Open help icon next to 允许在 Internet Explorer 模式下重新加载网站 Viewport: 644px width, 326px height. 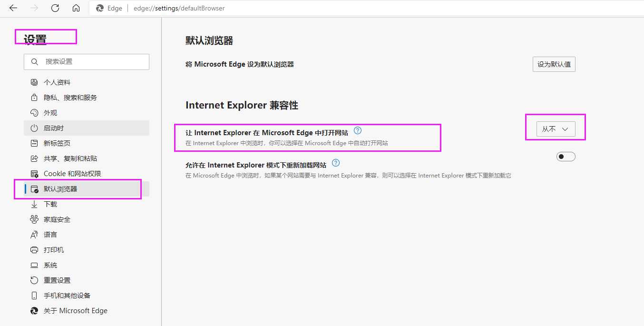click(x=336, y=163)
